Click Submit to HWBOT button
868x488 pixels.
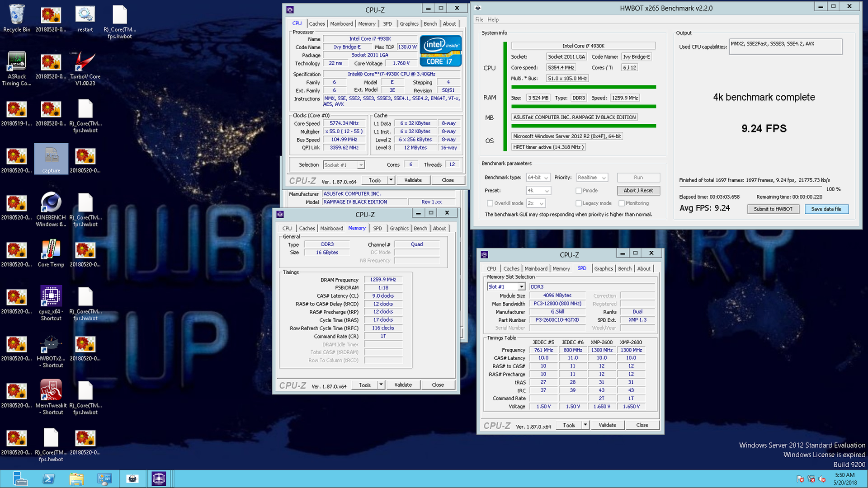click(773, 209)
